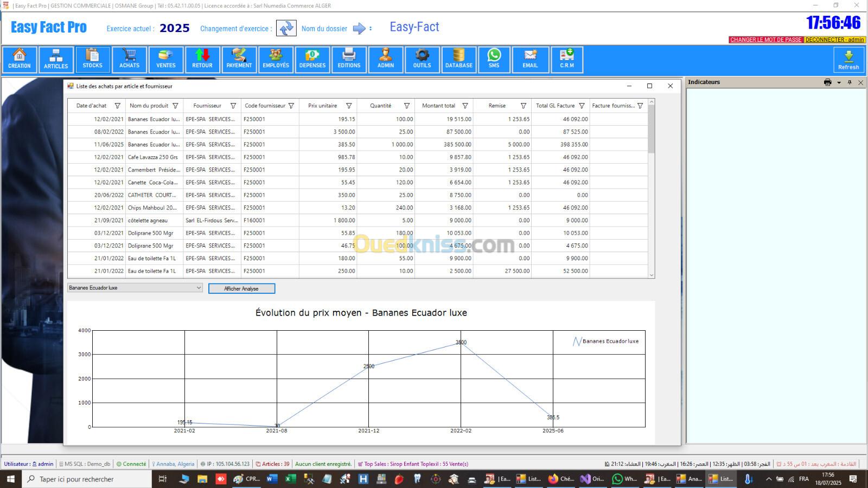Open the Quantité column filter
The height and width of the screenshot is (488, 868).
407,106
